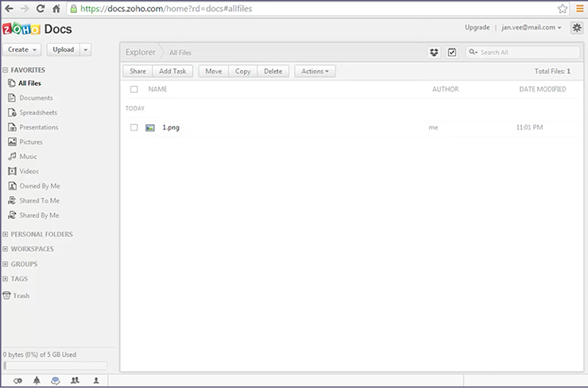Click the Upgrade link
Image resolution: width=588 pixels, height=388 pixels.
[x=477, y=27]
